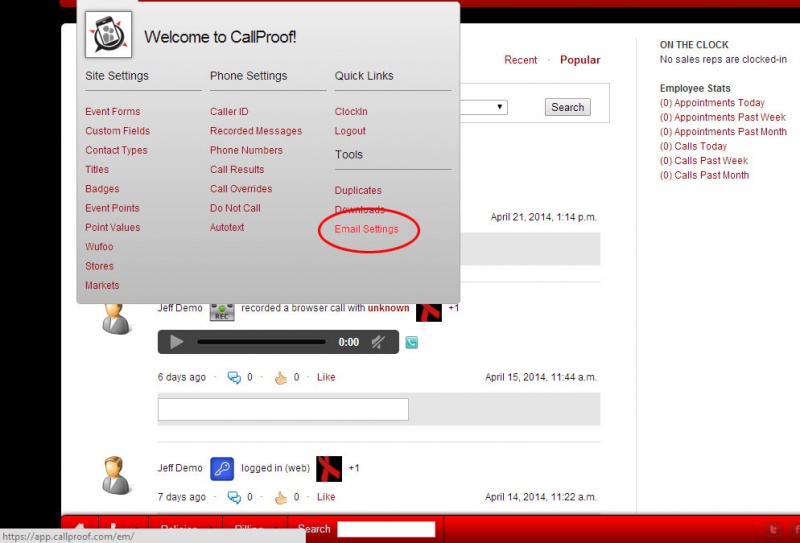This screenshot has height=543, width=800.
Task: Open Event Points settings
Action: (112, 208)
